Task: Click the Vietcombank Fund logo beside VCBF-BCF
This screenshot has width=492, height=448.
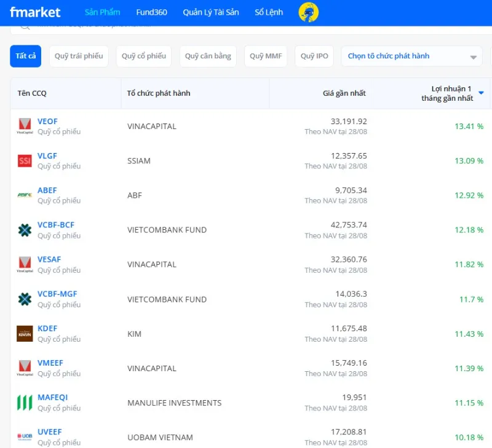Action: tap(25, 230)
